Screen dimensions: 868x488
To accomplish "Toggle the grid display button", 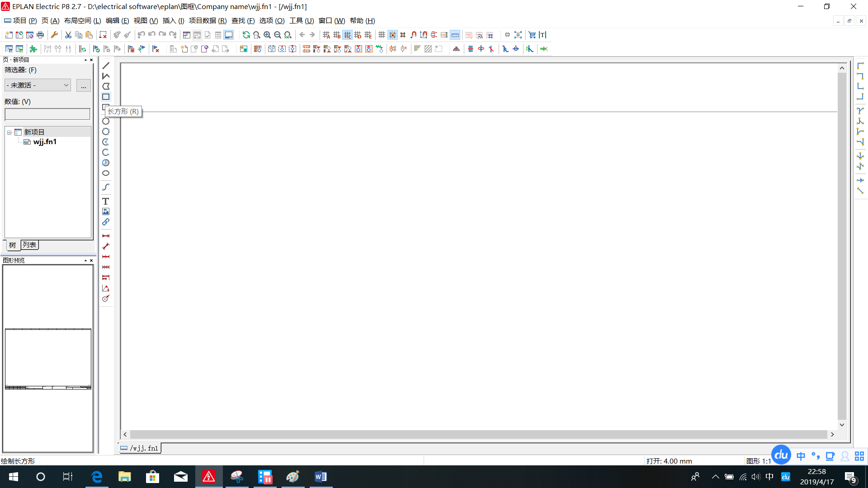I will coord(382,35).
